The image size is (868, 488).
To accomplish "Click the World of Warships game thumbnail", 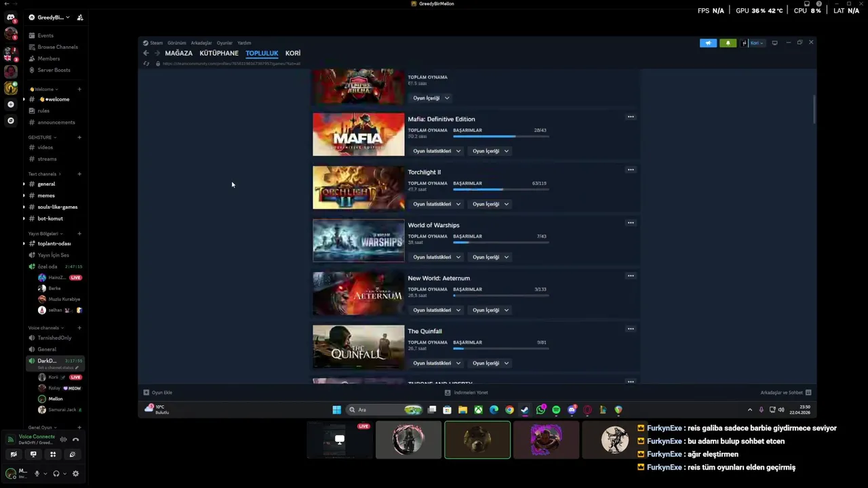I will (358, 241).
